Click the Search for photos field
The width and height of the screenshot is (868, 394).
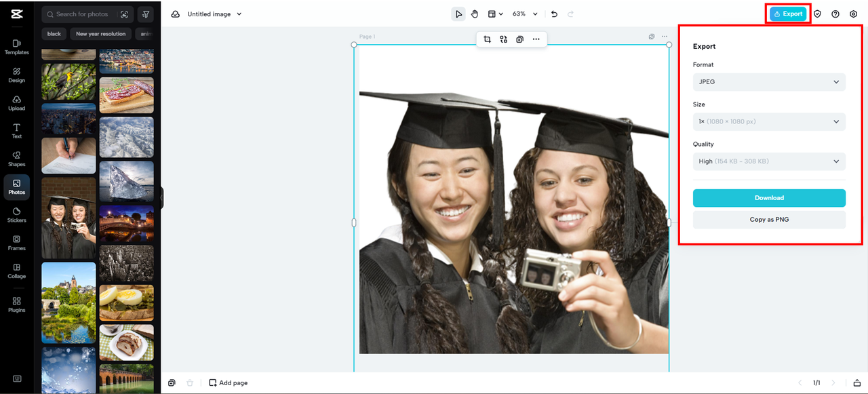click(87, 14)
